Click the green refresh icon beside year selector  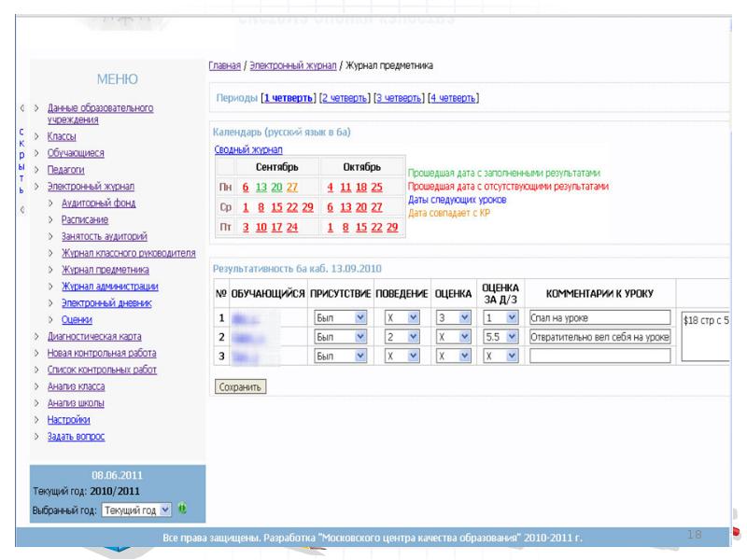(182, 509)
